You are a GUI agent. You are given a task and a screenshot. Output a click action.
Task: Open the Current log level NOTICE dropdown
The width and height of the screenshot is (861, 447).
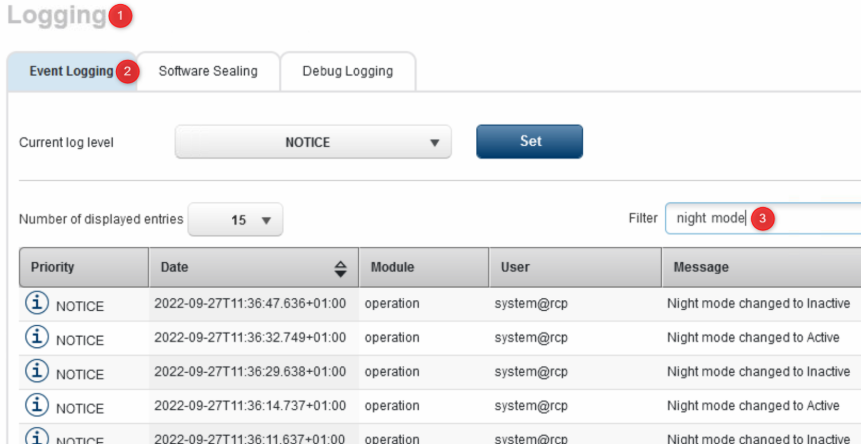(313, 142)
